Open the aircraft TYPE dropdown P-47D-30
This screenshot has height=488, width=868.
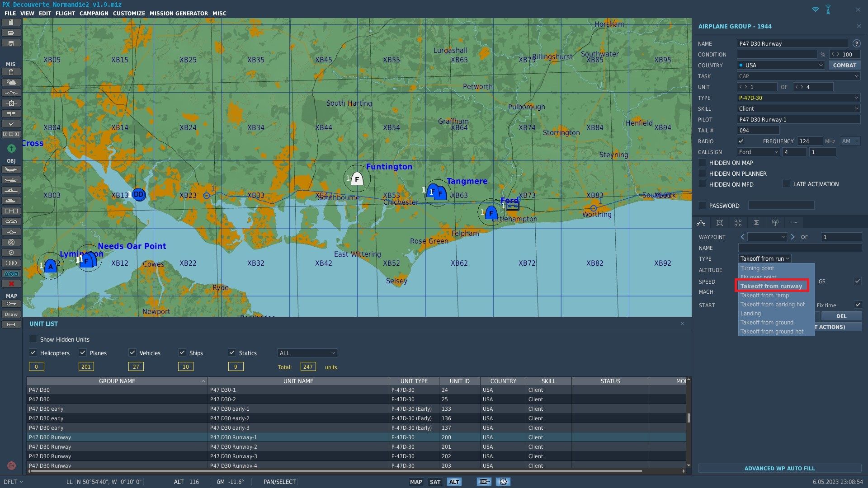(798, 98)
